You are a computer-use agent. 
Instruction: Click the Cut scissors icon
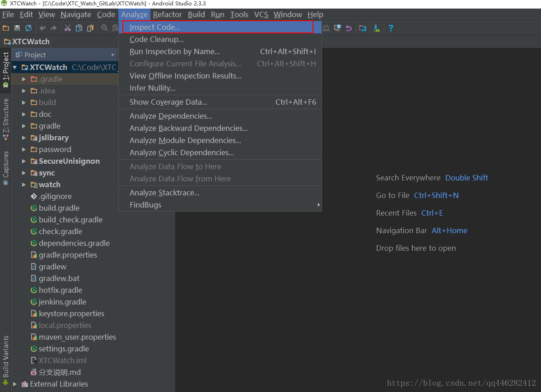click(68, 28)
